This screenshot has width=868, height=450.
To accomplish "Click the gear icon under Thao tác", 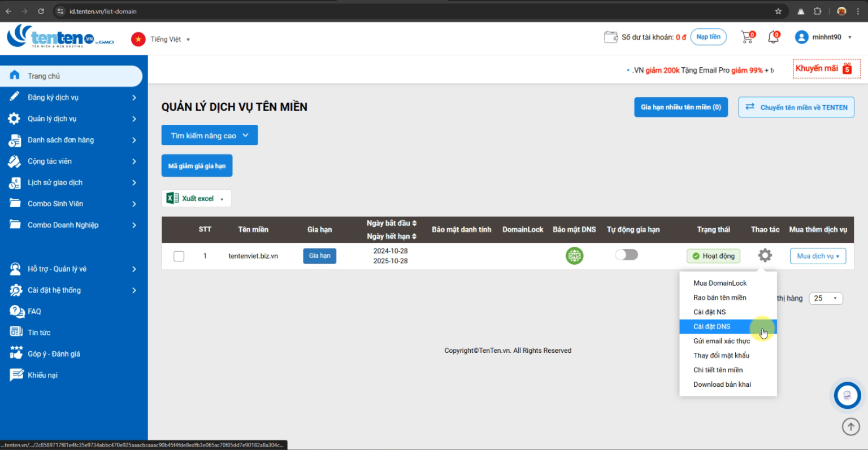I will click(765, 255).
